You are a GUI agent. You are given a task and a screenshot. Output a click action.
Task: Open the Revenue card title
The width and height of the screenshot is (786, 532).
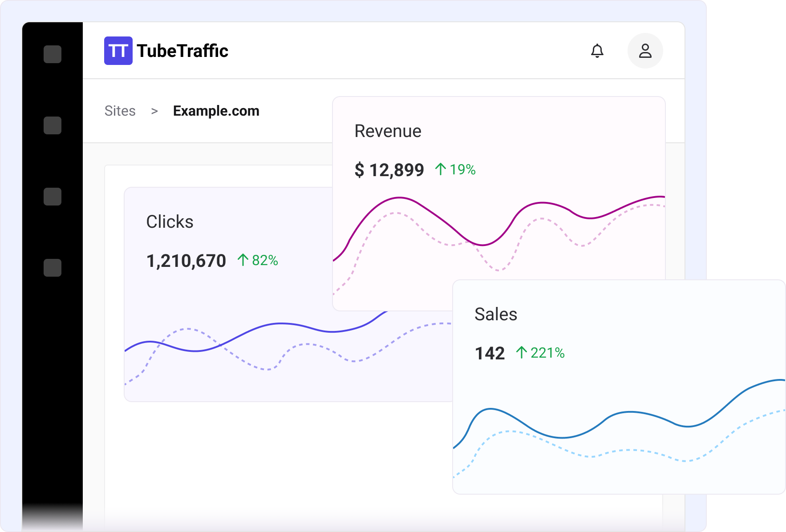(x=388, y=131)
